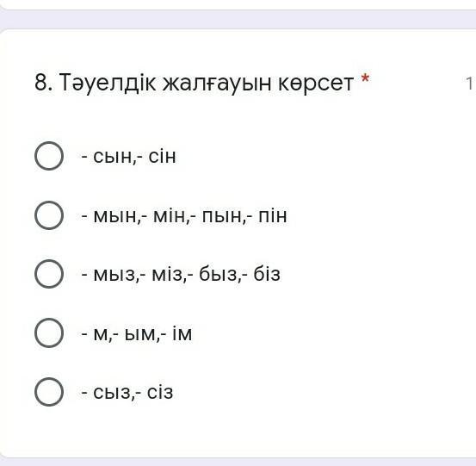Select the radio button for '- сын,- сін'
Image resolution: width=476 pixels, height=466 pixels.
tap(49, 156)
